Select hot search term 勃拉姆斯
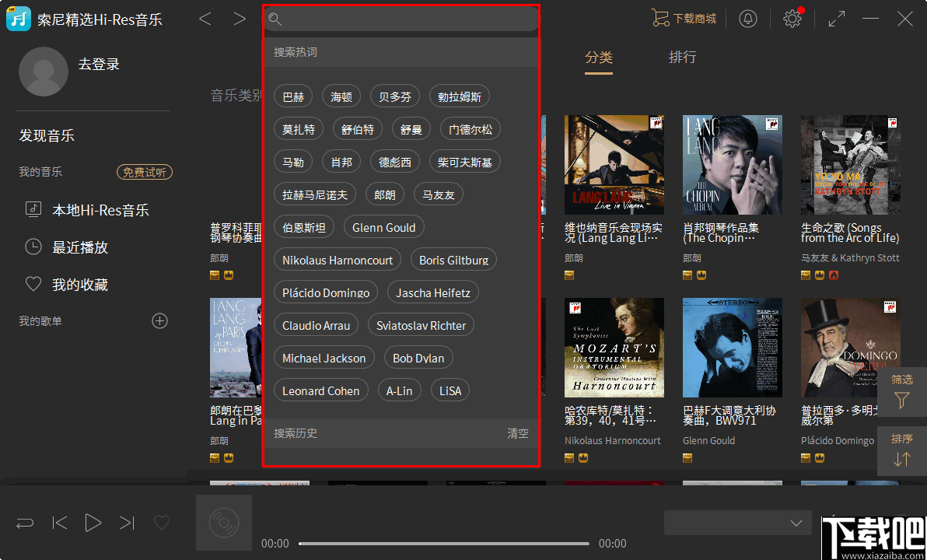The width and height of the screenshot is (927, 560). click(460, 96)
